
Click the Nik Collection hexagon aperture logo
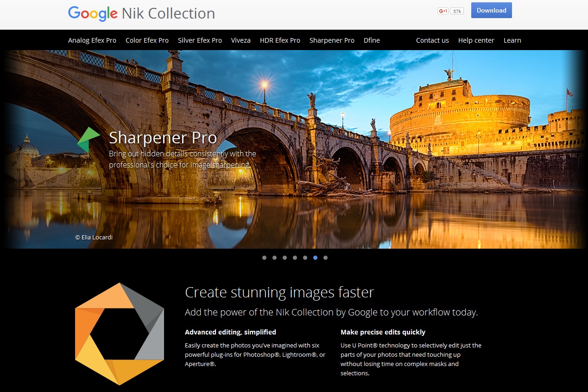(x=120, y=334)
